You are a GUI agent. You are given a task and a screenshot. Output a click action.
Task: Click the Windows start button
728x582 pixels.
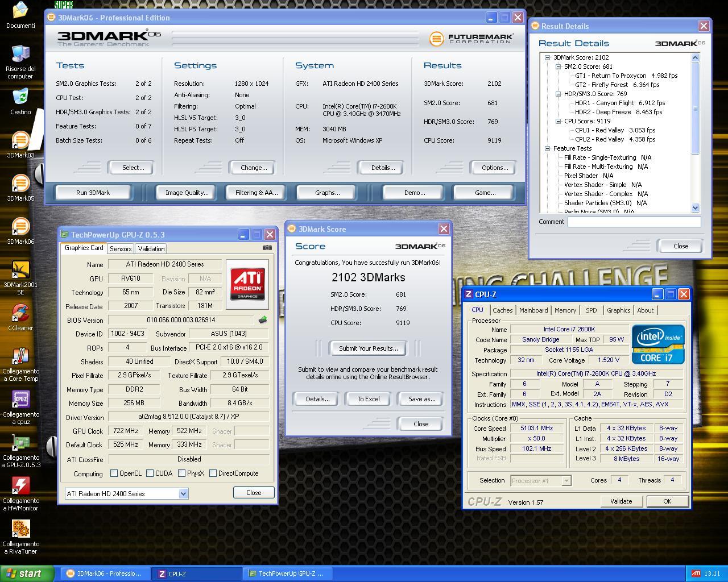[27, 573]
